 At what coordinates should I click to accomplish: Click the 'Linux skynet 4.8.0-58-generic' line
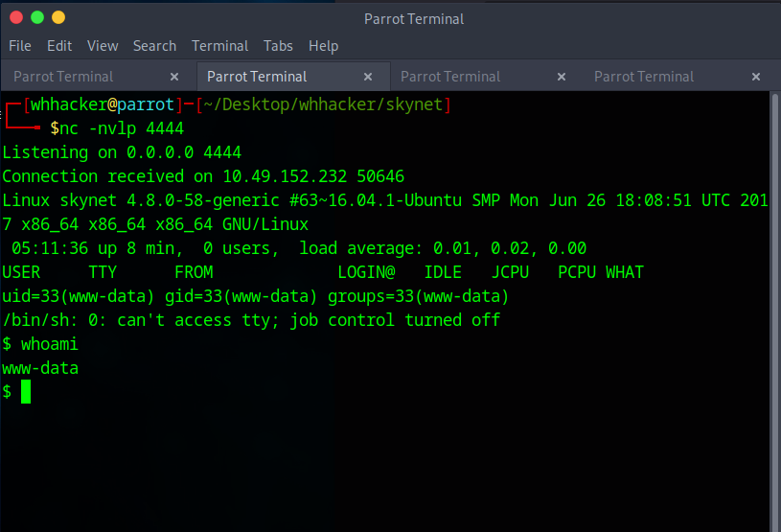[385, 200]
